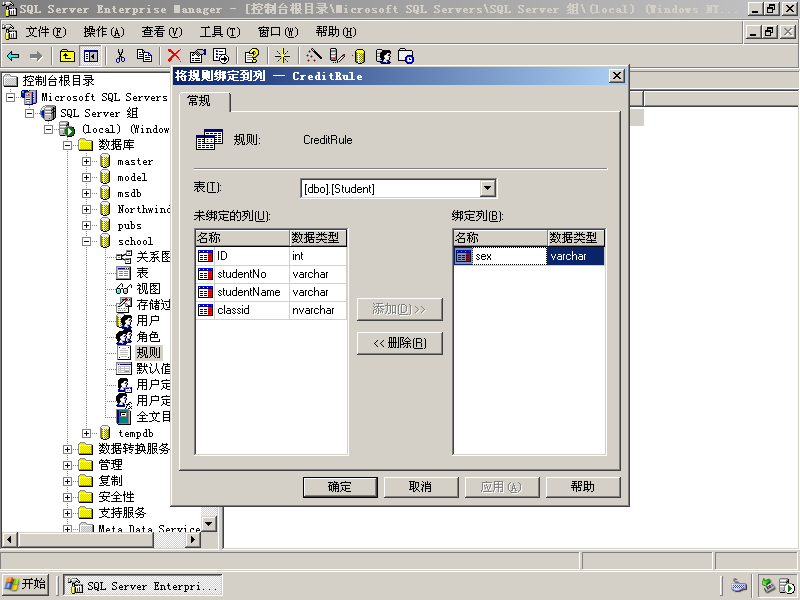
Task: Click the << 删除(R) button
Action: pos(399,343)
